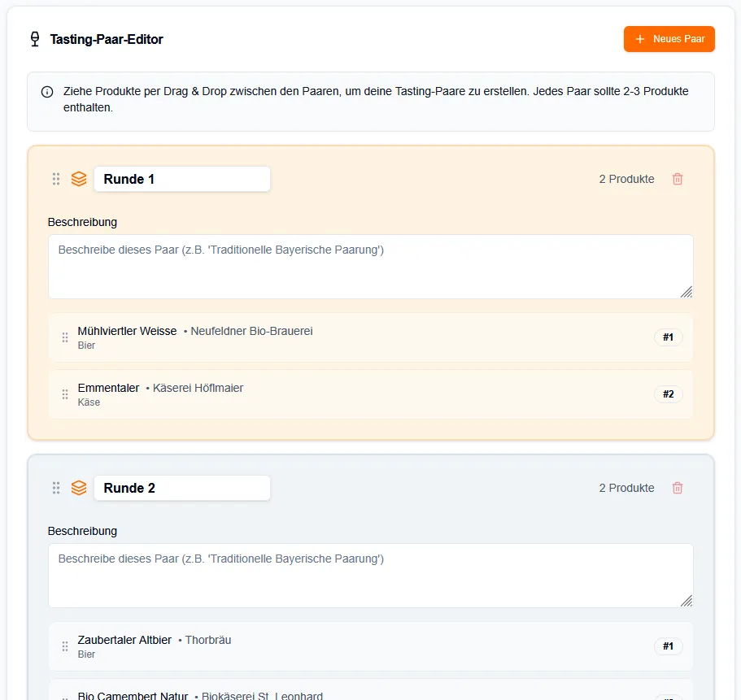Delete Runde 2 with trash icon
This screenshot has height=700, width=741.
pyautogui.click(x=678, y=488)
